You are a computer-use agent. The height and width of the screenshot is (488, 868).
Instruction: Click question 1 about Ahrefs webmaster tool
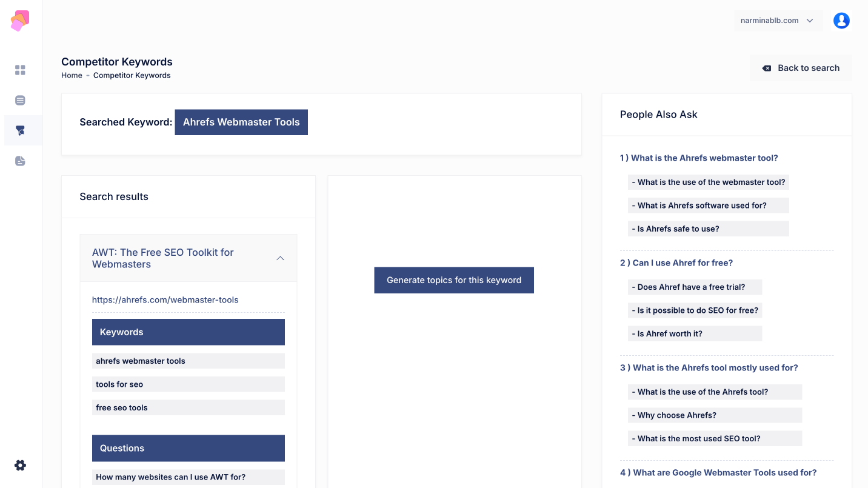(x=699, y=158)
